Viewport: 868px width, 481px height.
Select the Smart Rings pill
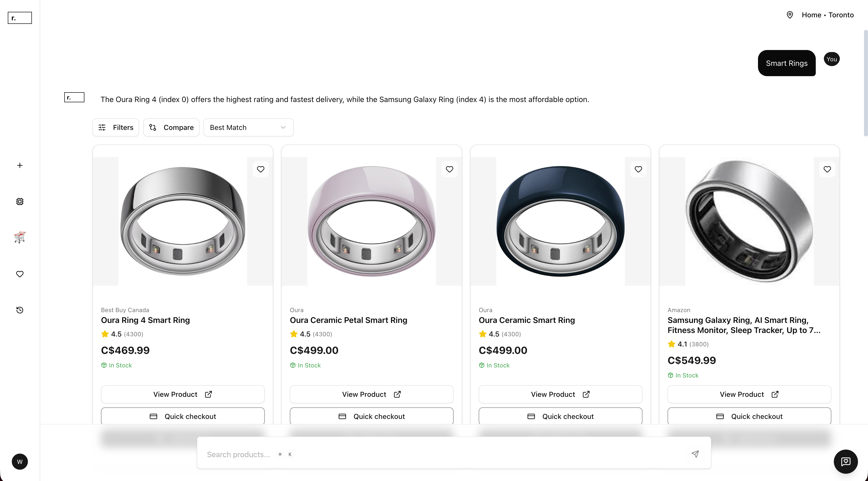[786, 63]
